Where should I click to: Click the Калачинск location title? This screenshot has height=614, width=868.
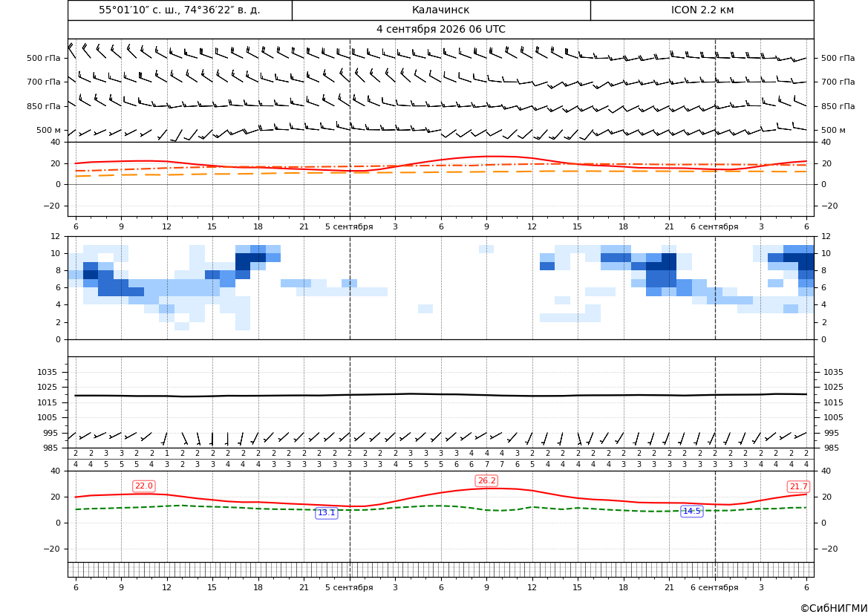pyautogui.click(x=440, y=10)
